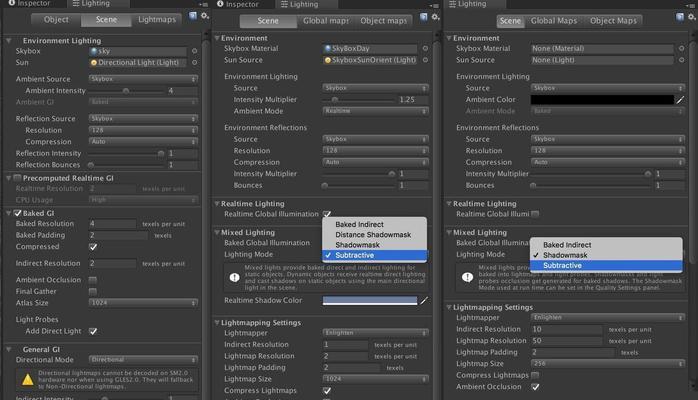Switch to Lightmaps tab in left panel
698x400 pixels.
[x=157, y=20]
